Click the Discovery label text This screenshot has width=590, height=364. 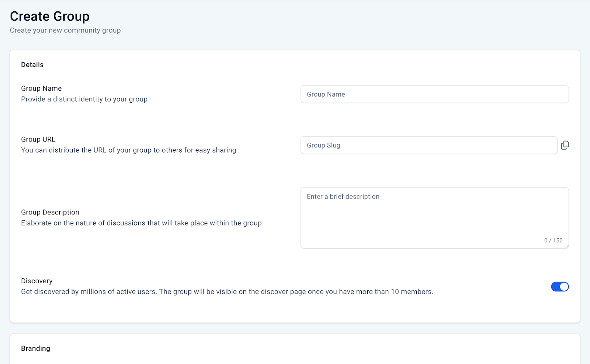[x=37, y=280]
